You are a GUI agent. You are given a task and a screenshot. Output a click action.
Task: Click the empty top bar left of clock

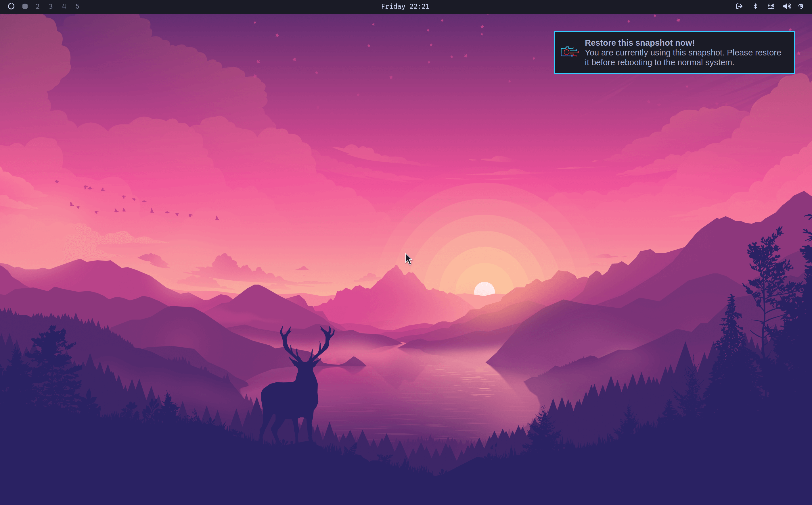tap(234, 6)
